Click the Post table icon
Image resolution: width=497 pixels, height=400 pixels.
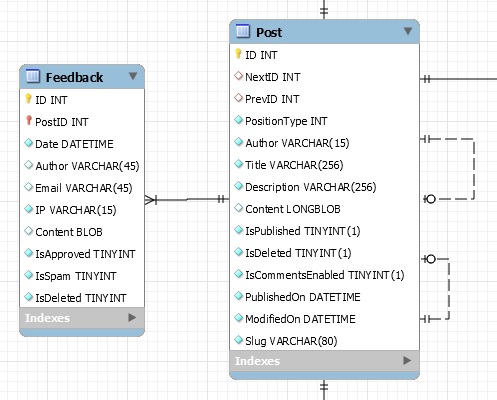243,31
